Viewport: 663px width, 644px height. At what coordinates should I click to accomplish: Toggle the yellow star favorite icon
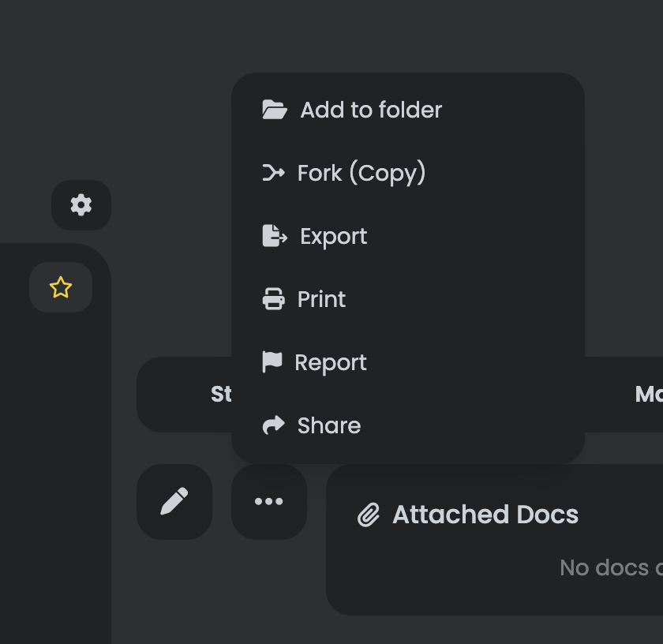tap(60, 287)
